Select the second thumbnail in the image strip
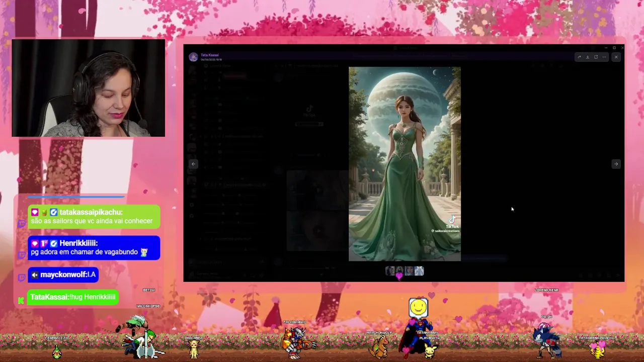Screen dimensions: 644x362 pyautogui.click(x=399, y=271)
